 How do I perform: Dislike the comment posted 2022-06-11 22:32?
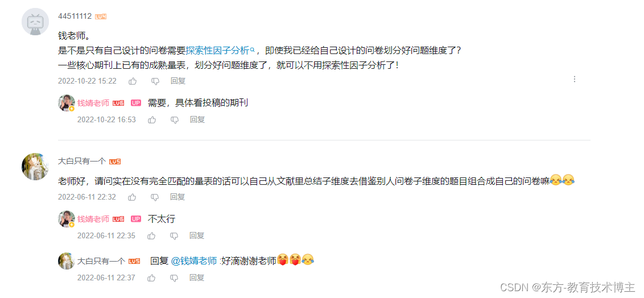(x=155, y=197)
